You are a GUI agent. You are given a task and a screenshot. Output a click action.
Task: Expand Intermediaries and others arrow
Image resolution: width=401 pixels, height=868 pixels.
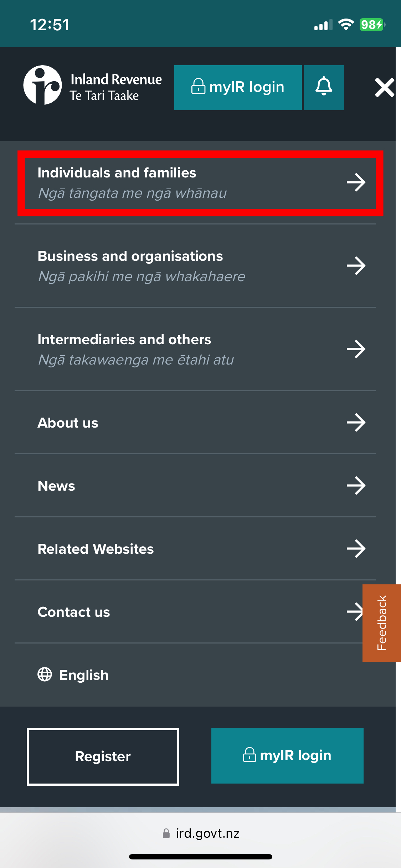coord(356,349)
